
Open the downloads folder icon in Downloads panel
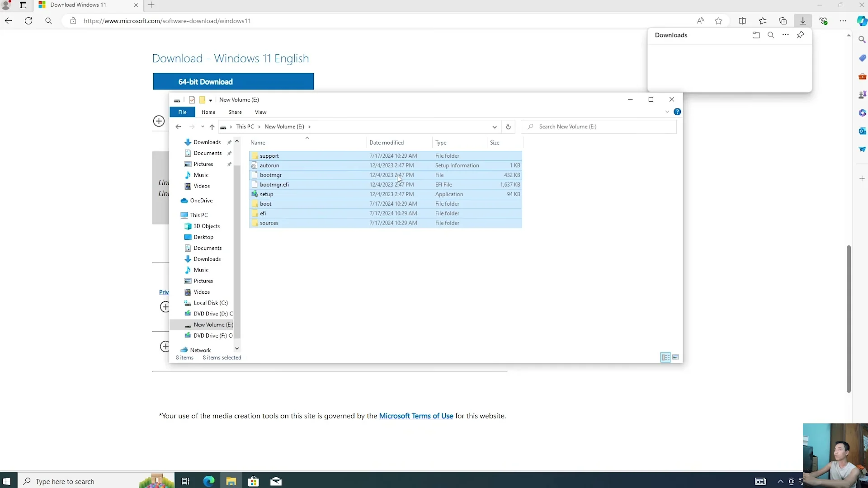(756, 35)
